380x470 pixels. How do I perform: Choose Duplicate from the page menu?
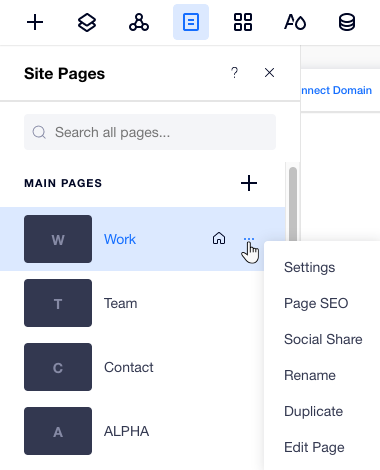(314, 411)
